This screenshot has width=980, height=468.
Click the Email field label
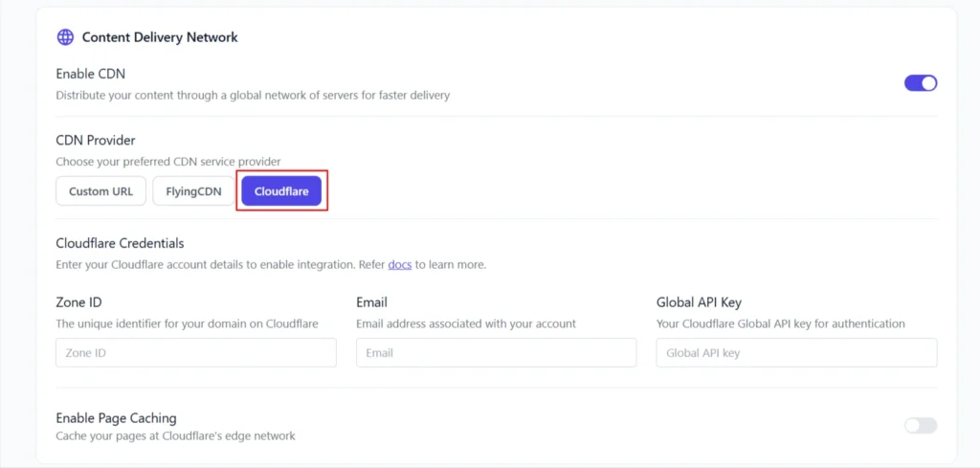point(371,302)
